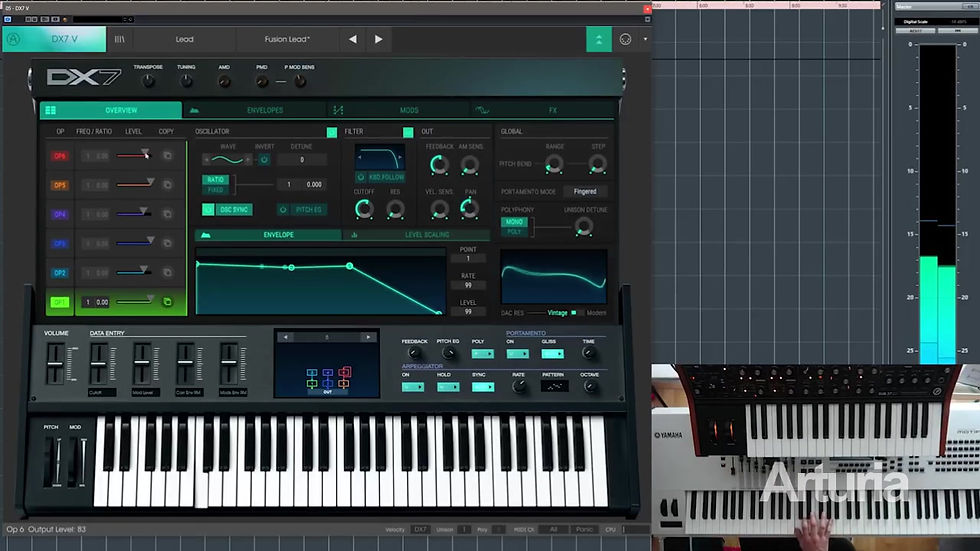Viewport: 980px width, 551px height.
Task: Click the Transpose knob
Action: (148, 81)
